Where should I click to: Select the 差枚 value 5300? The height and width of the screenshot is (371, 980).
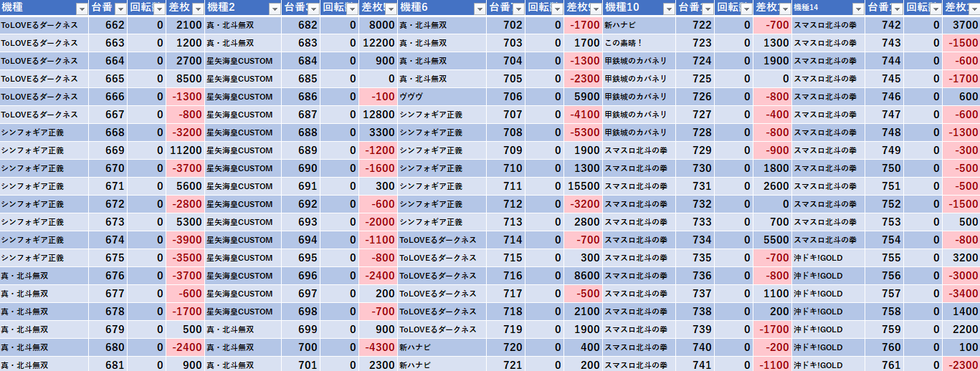pos(185,222)
